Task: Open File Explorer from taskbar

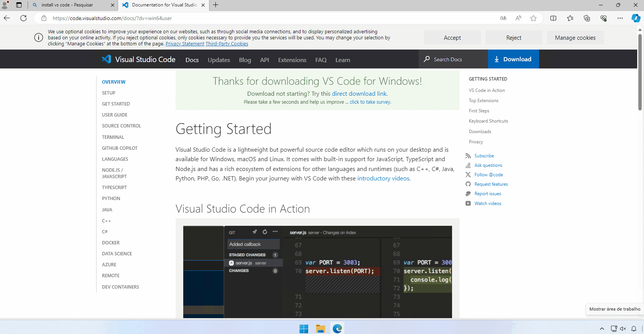Action: [x=321, y=329]
